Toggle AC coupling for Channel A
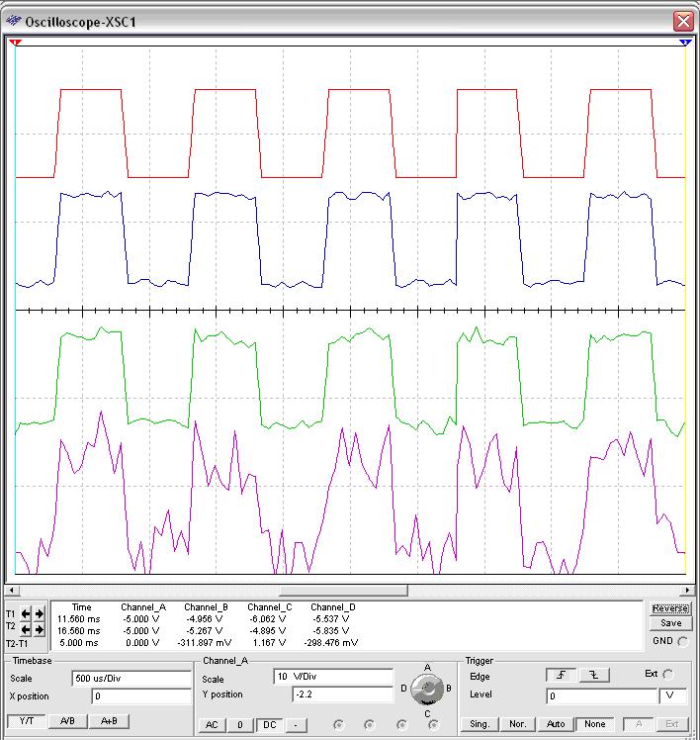Viewport: 700px width, 740px height. (x=212, y=725)
